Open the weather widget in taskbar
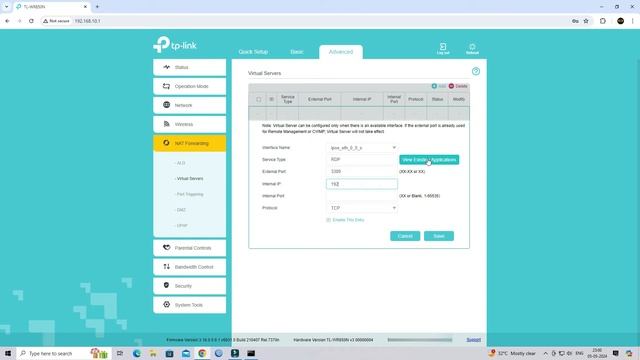This screenshot has width=640, height=360. 512,353
